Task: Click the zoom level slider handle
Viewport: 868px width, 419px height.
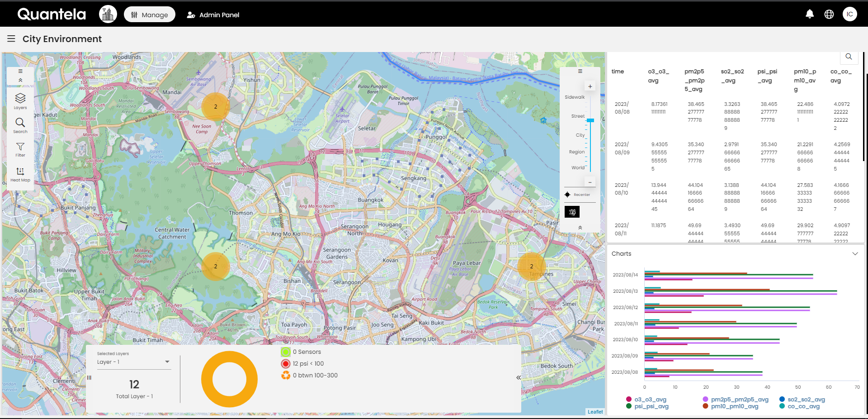Action: pos(590,120)
